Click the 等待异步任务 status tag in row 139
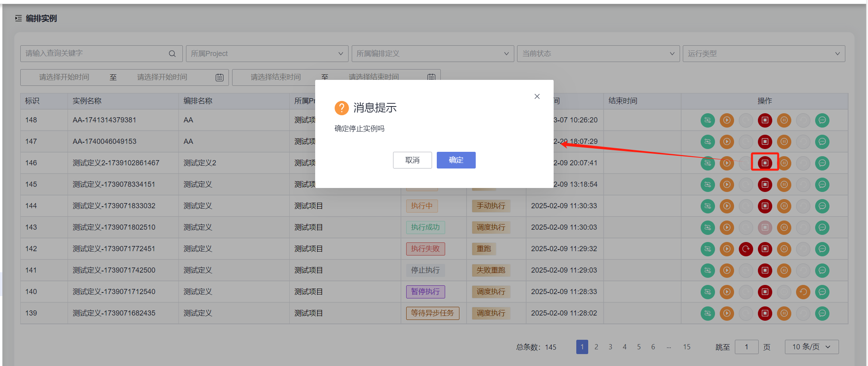The width and height of the screenshot is (868, 366). point(432,313)
